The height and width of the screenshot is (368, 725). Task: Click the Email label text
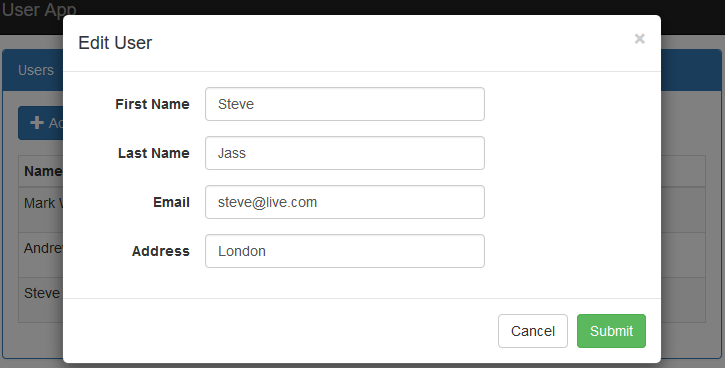[171, 202]
